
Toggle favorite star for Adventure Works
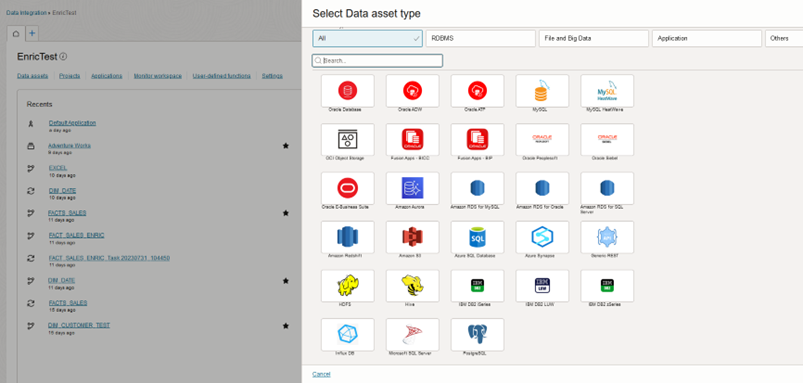pyautogui.click(x=286, y=146)
